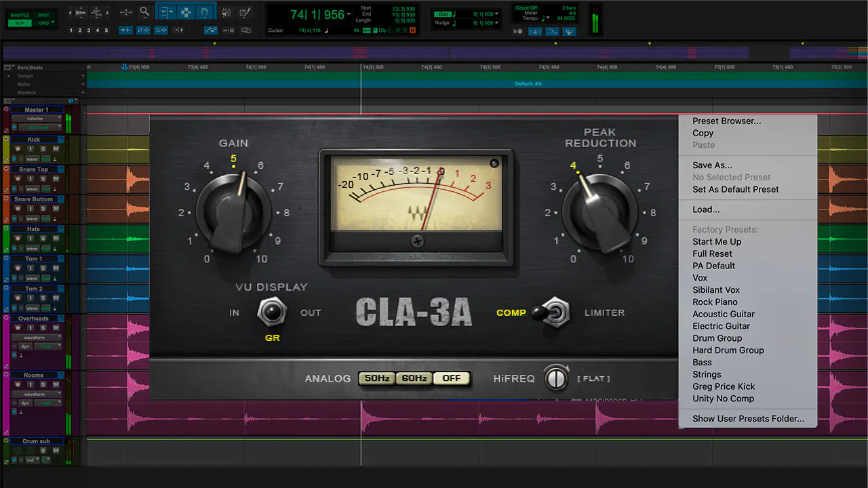Viewport: 868px width, 488px height.
Task: Recall zoom preset 3
Action: pos(88,30)
